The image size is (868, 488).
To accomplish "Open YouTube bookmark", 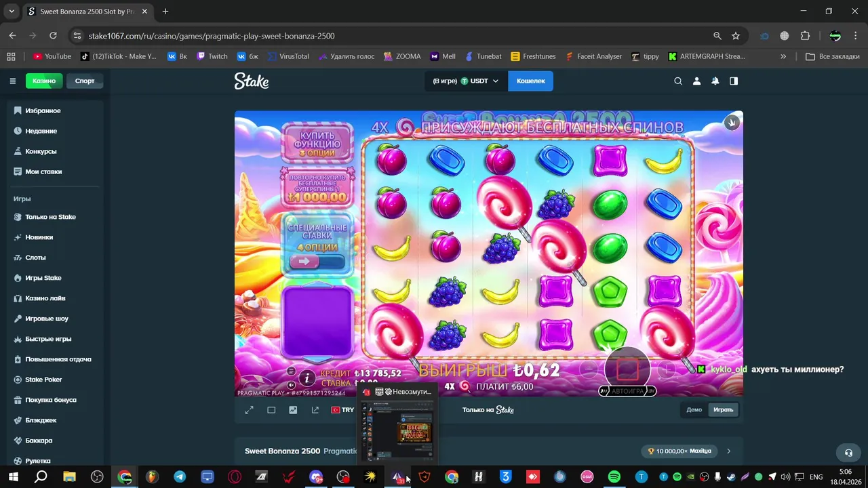I will pyautogui.click(x=52, y=56).
